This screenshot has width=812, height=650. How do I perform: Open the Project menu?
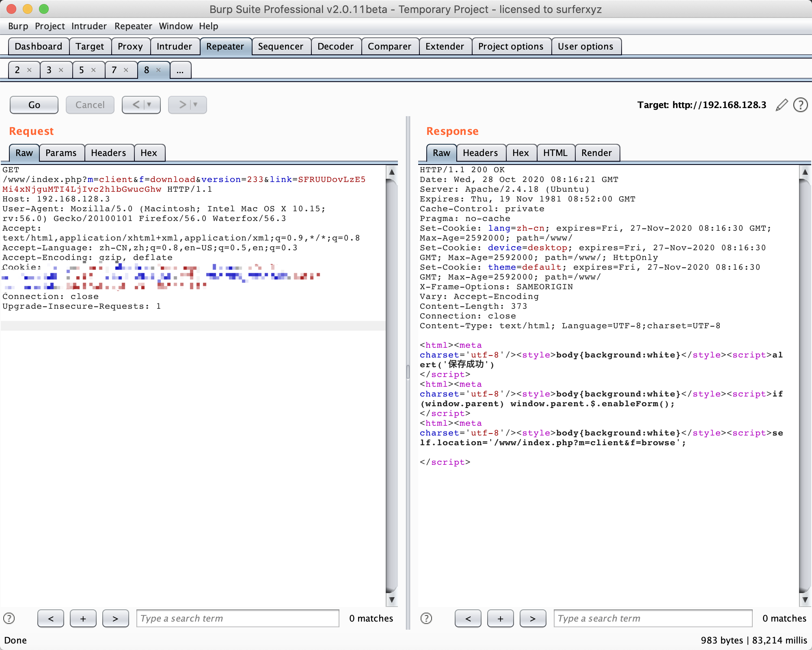(50, 26)
